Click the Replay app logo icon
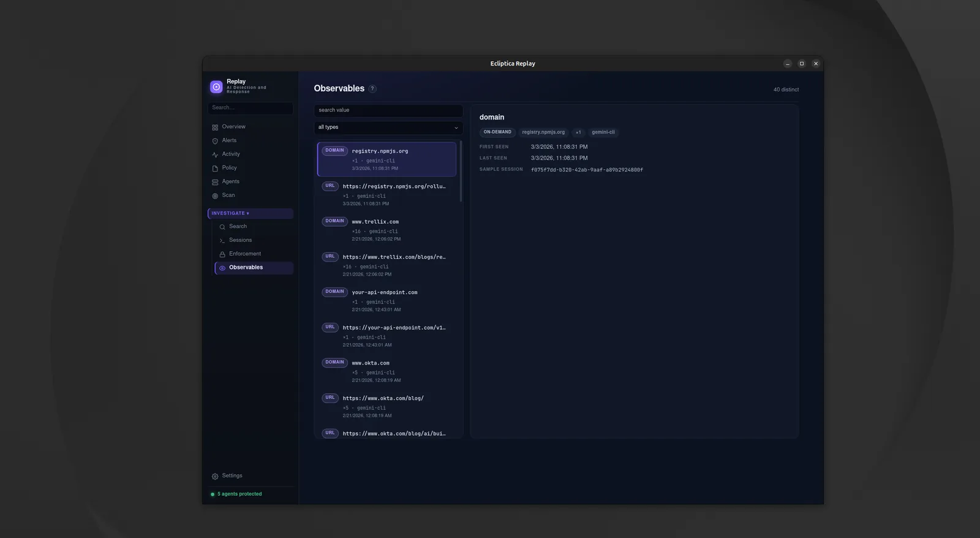Viewport: 980px width, 538px height. (216, 87)
